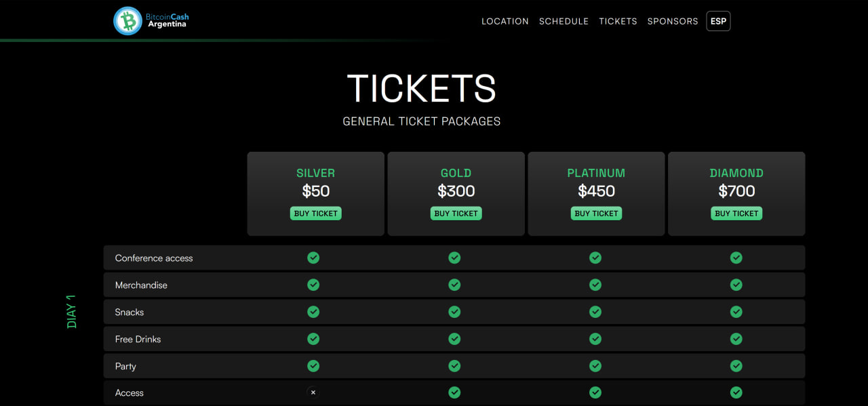Switch language with the ESP button
The width and height of the screenshot is (868, 406).
[x=718, y=21]
